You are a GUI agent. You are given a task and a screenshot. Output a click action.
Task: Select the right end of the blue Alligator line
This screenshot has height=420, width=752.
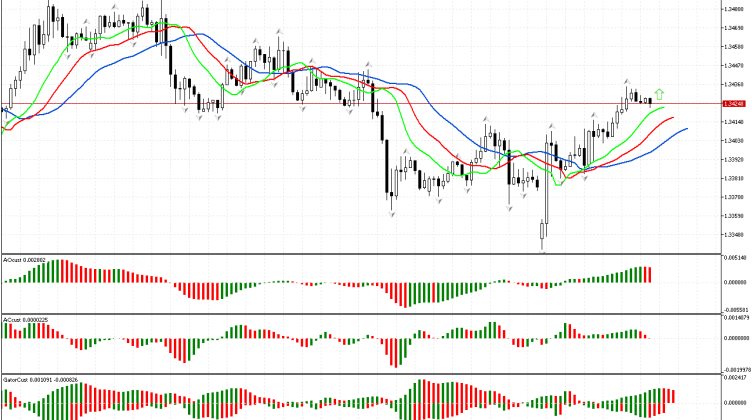click(x=687, y=129)
